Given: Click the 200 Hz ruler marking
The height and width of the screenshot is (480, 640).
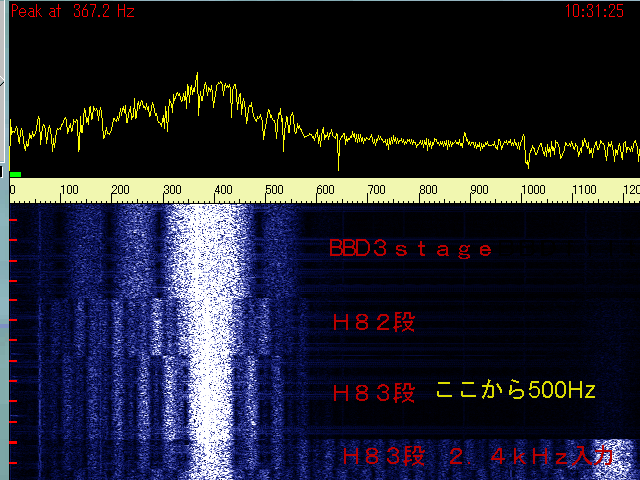Looking at the screenshot, I should click(x=119, y=190).
